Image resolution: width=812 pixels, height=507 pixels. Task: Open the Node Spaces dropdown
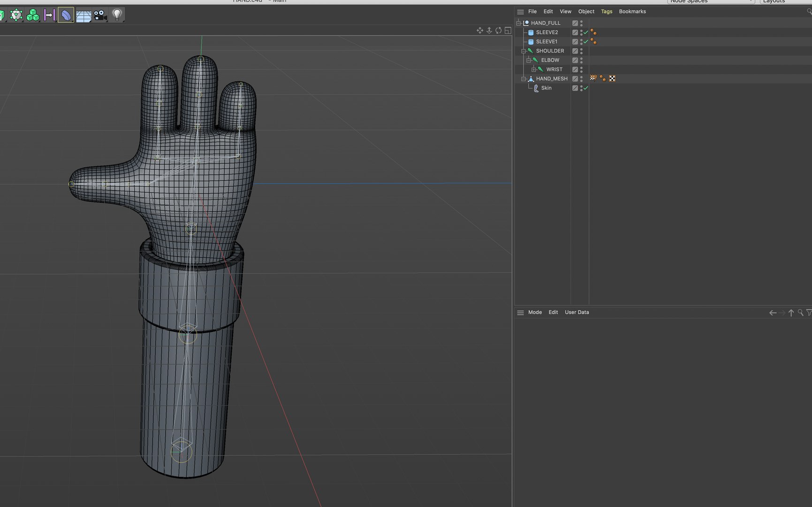pos(711,1)
